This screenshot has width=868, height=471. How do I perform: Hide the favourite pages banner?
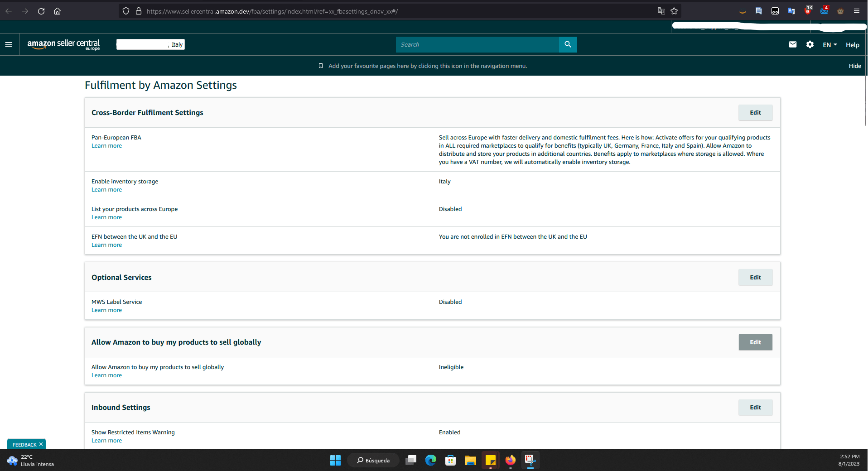click(x=854, y=66)
